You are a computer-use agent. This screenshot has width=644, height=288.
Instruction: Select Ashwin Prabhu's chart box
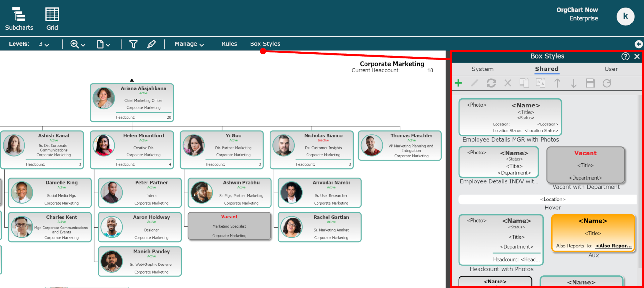point(230,193)
